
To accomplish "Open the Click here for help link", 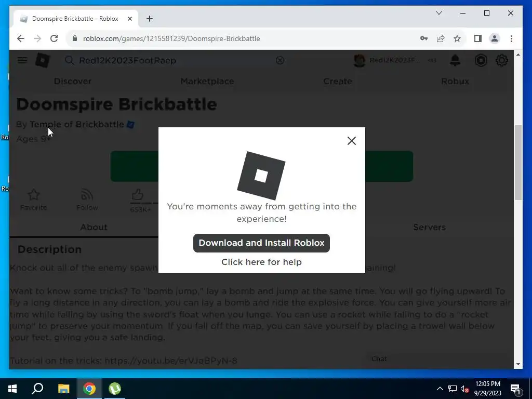I will coord(261,262).
